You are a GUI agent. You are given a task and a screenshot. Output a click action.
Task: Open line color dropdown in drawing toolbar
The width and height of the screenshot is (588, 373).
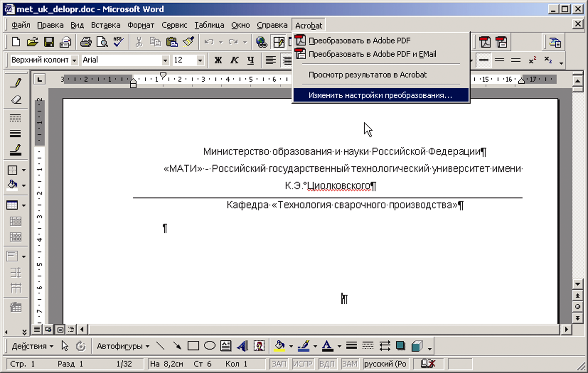coord(315,346)
